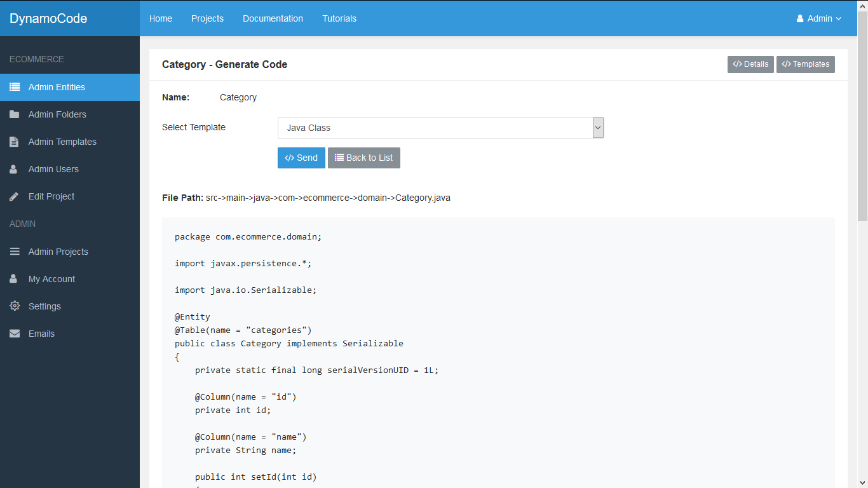
Task: Click the Edit Project pencil icon
Action: click(x=15, y=196)
